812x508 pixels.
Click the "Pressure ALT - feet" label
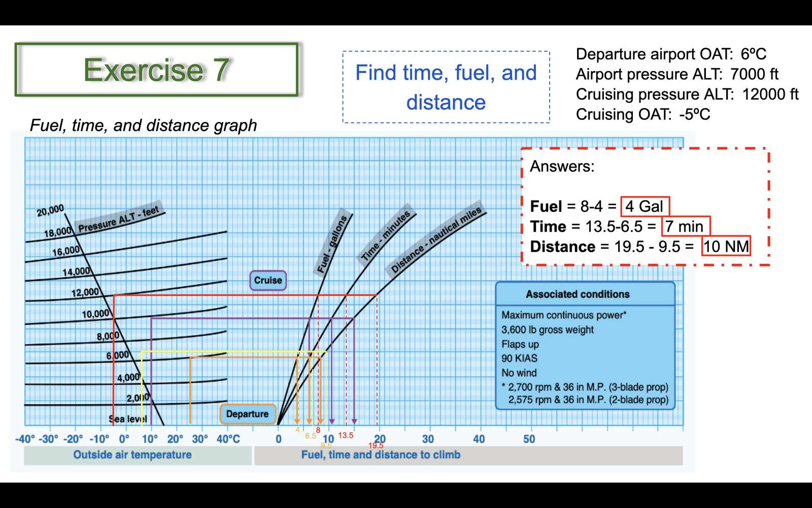pos(119,219)
